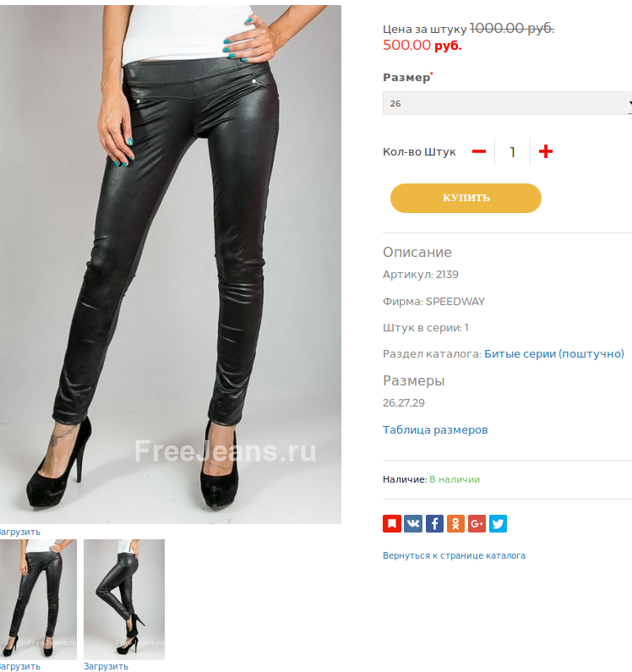Share via the red bookmark icon
Screen dimensions: 632x672
392,524
